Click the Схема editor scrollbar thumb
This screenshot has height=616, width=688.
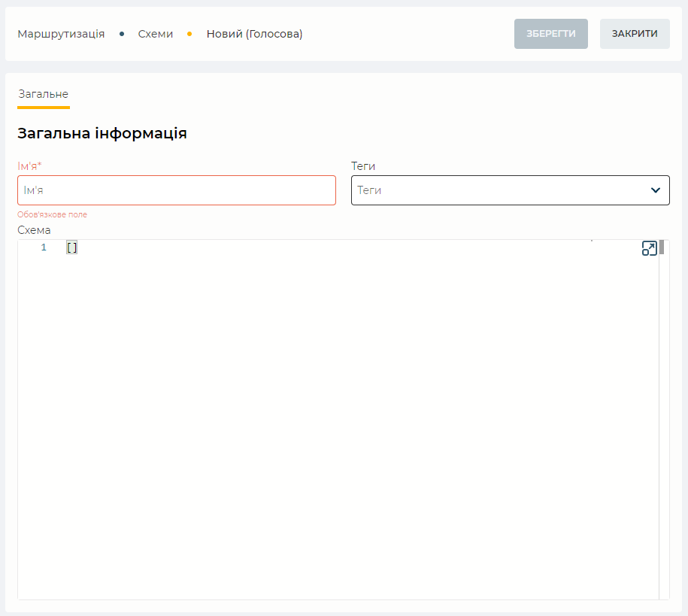(x=662, y=247)
